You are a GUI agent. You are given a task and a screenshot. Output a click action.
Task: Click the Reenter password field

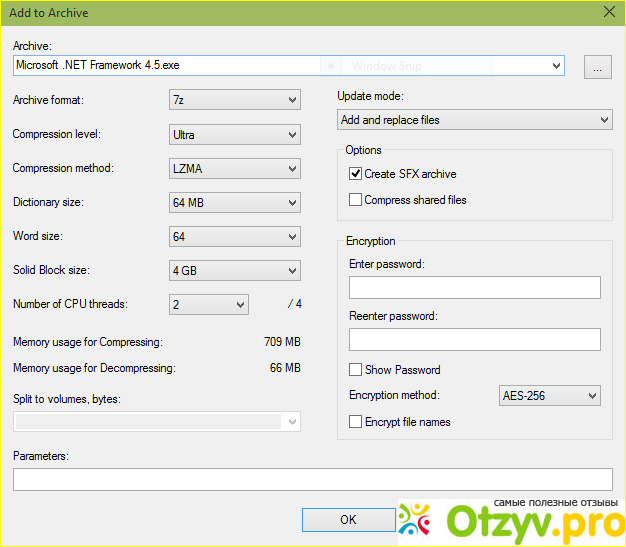474,340
